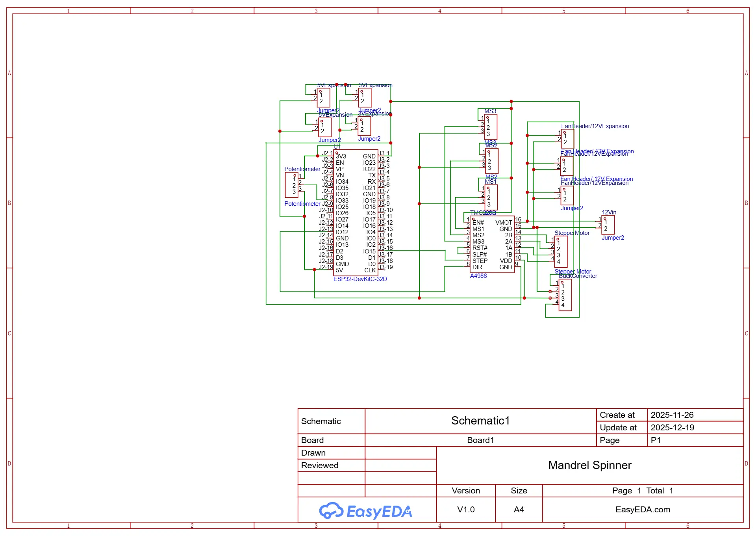Select the Schematic1 title text

coord(480,421)
